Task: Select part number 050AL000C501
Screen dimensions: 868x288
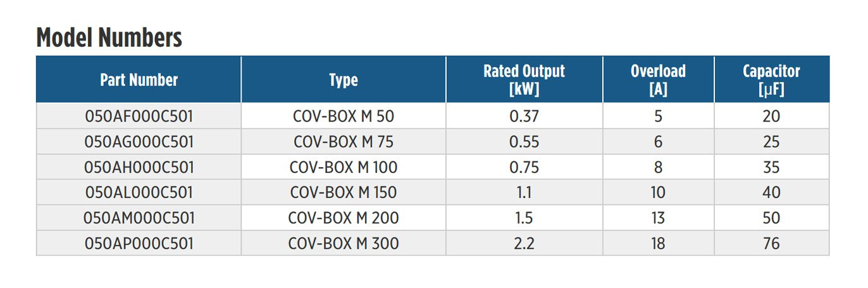Action: tap(139, 192)
